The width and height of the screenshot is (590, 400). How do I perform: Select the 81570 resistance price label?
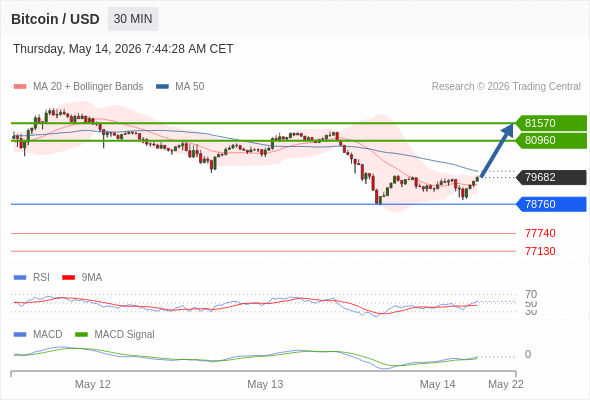point(551,123)
